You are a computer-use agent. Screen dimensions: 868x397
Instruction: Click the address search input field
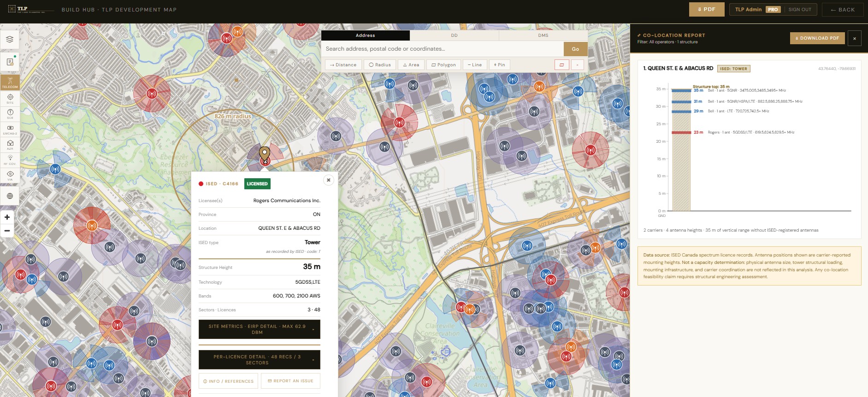click(x=443, y=49)
